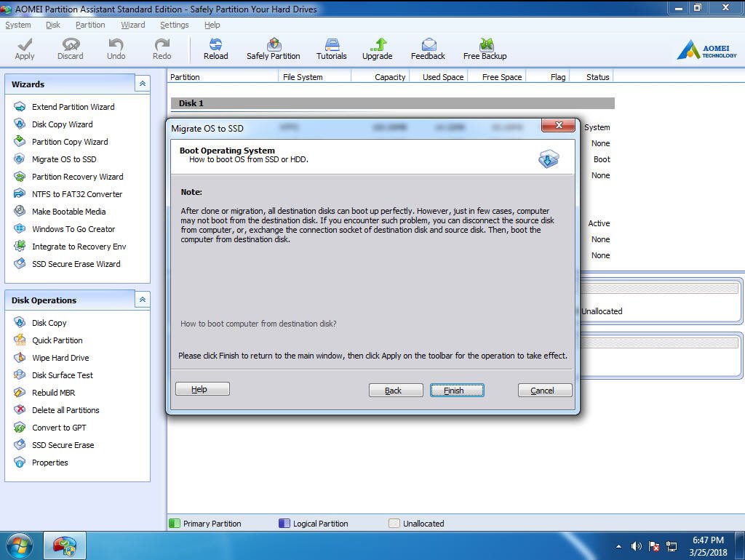Click the Action Center flag tray icon
745x560 pixels.
point(654,547)
